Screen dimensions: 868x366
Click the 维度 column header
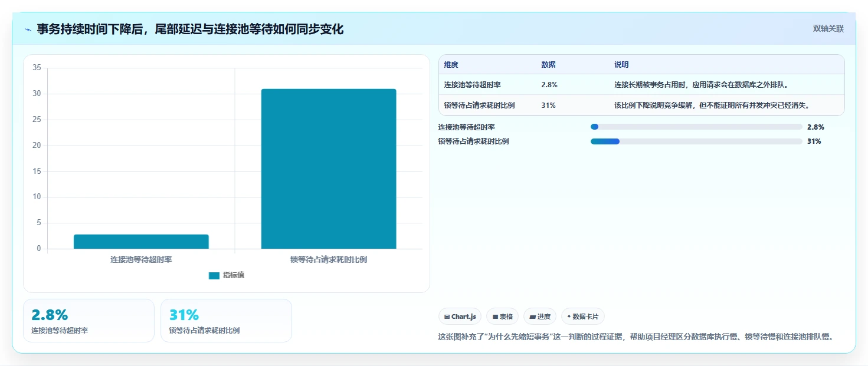click(451, 65)
